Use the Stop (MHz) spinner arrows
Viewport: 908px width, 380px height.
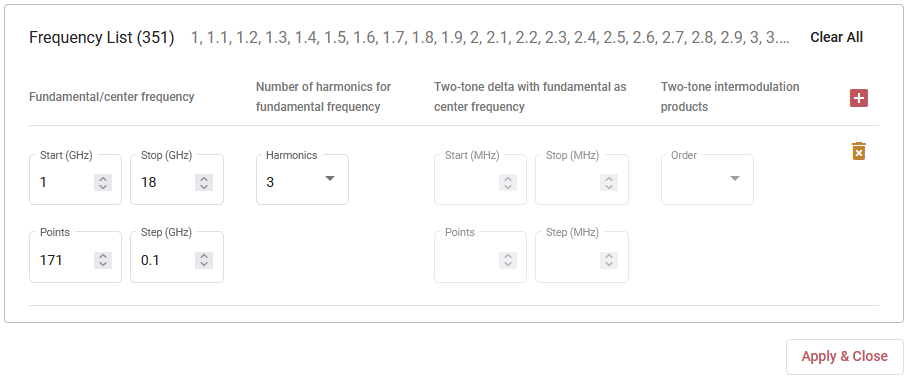(609, 182)
